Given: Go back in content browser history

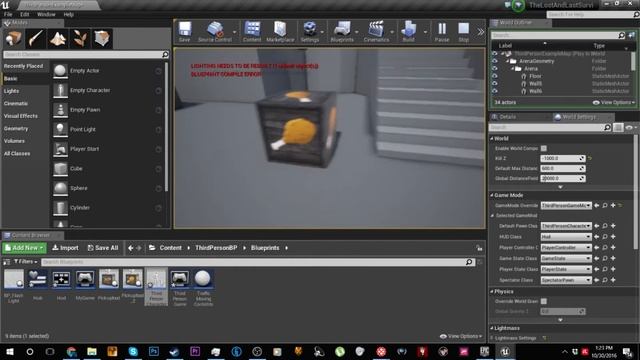Looking at the screenshot, I should click(130, 248).
